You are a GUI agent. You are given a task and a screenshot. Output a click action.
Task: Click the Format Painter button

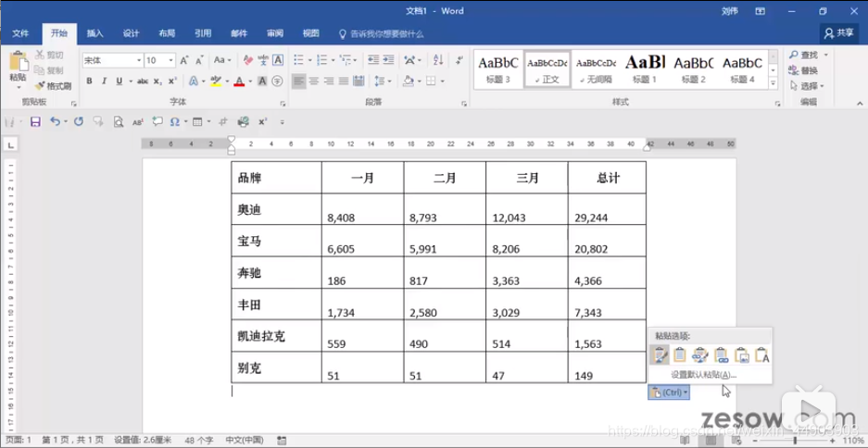coord(53,86)
